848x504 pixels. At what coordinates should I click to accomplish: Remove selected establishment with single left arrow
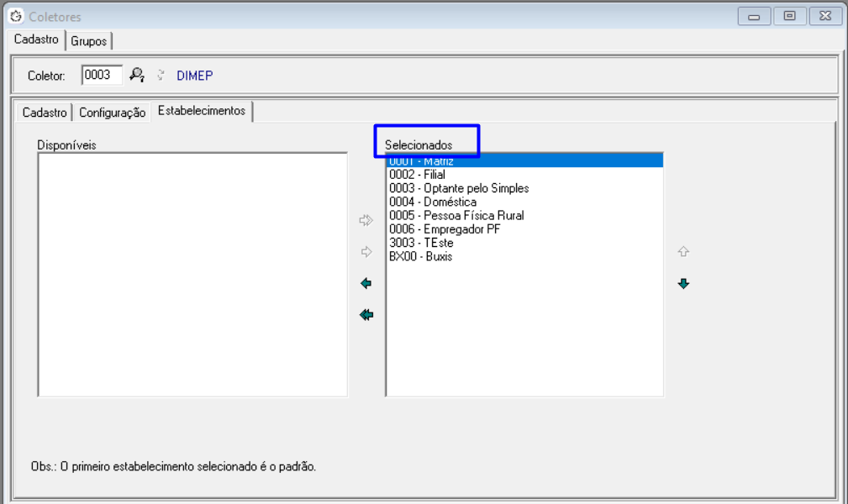point(366,284)
